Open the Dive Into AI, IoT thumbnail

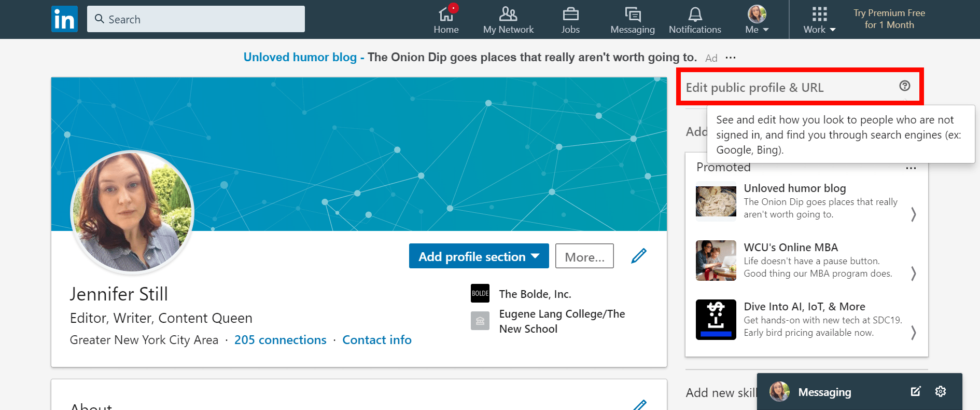click(716, 320)
